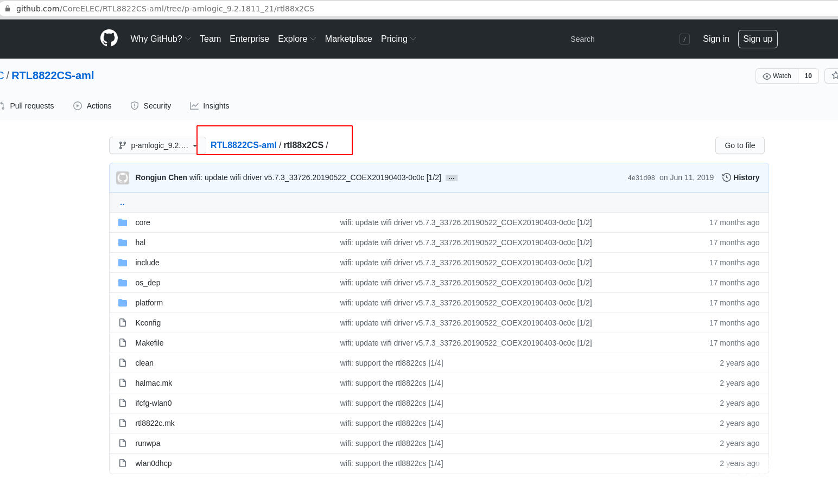Click the Watch button
This screenshot has height=504, width=838.
click(777, 76)
